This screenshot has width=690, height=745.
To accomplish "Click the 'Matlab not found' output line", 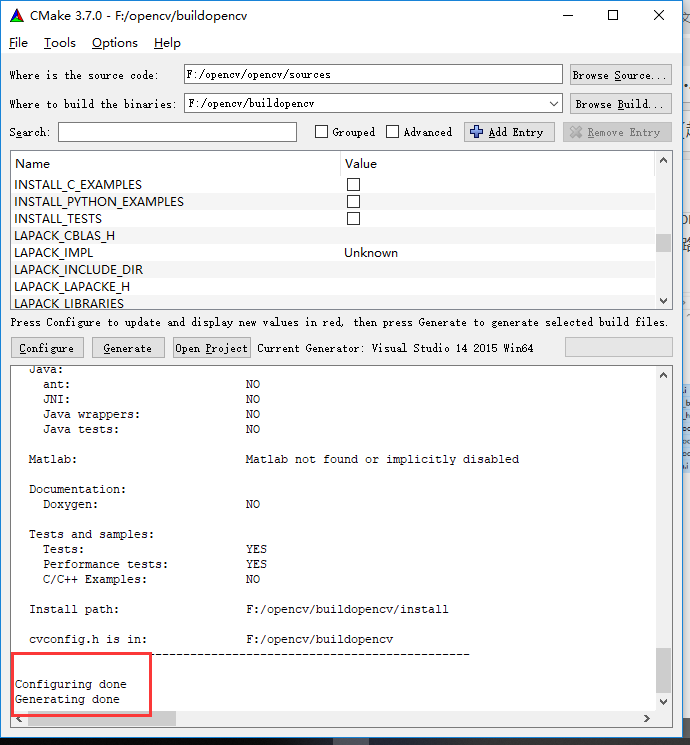I will coord(382,459).
